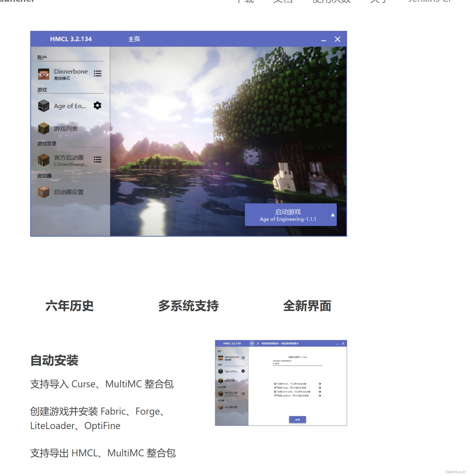The width and height of the screenshot is (470, 476).
Task: Click the list icon next to 官方启动器
Action: [98, 160]
